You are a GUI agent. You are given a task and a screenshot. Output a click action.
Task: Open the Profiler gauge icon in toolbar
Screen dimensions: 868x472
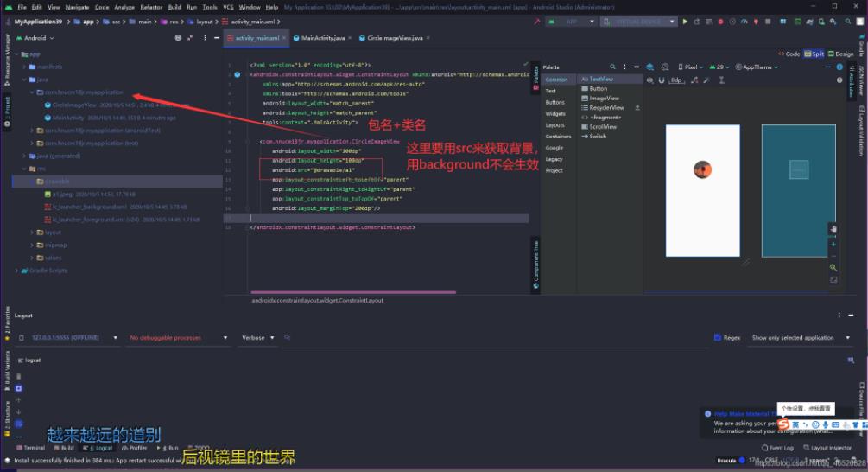click(x=744, y=22)
